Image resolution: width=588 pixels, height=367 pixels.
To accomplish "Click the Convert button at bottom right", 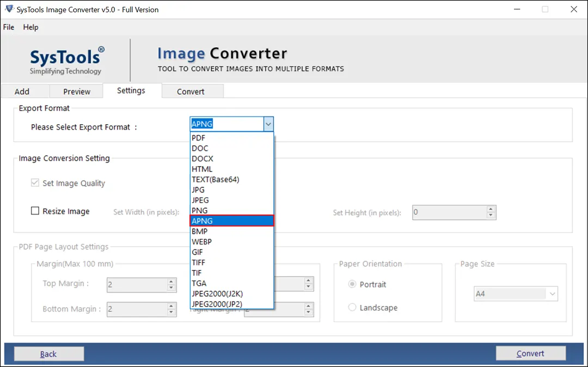I will click(531, 353).
